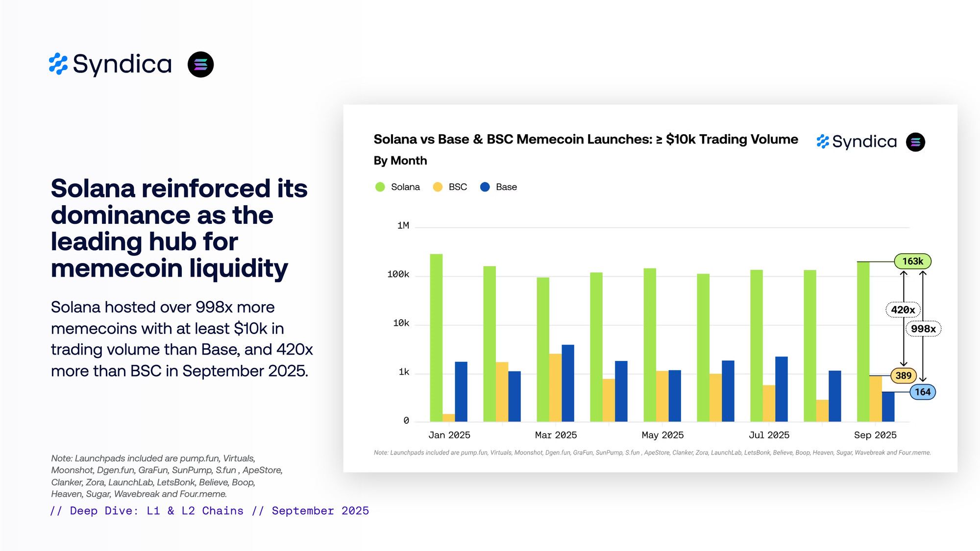Click the chart title about Memecoin Launches
Screen dimensions: 980x551
point(586,140)
